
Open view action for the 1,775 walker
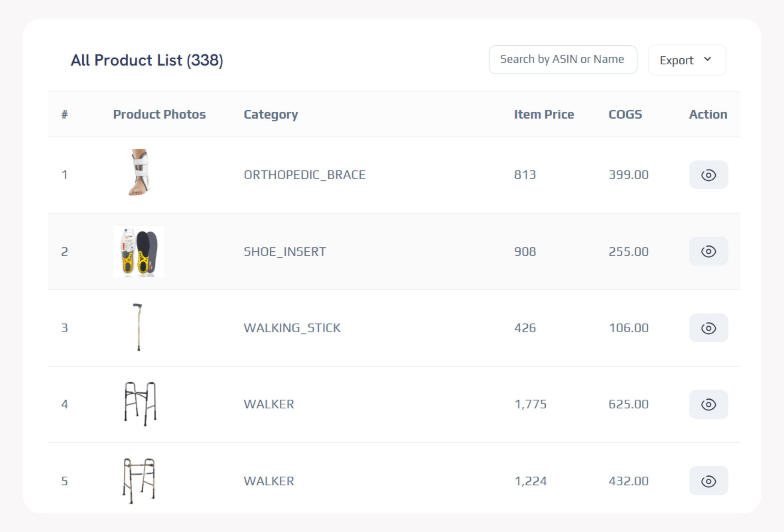708,404
